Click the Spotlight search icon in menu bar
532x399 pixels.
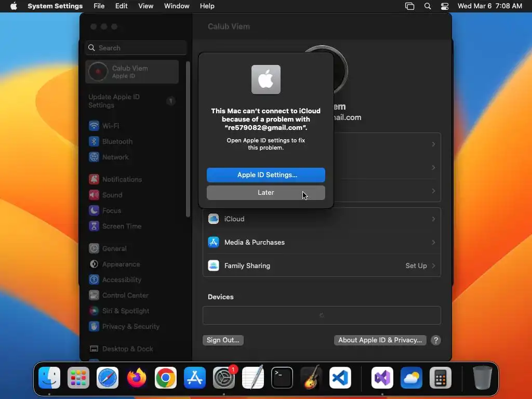point(428,6)
